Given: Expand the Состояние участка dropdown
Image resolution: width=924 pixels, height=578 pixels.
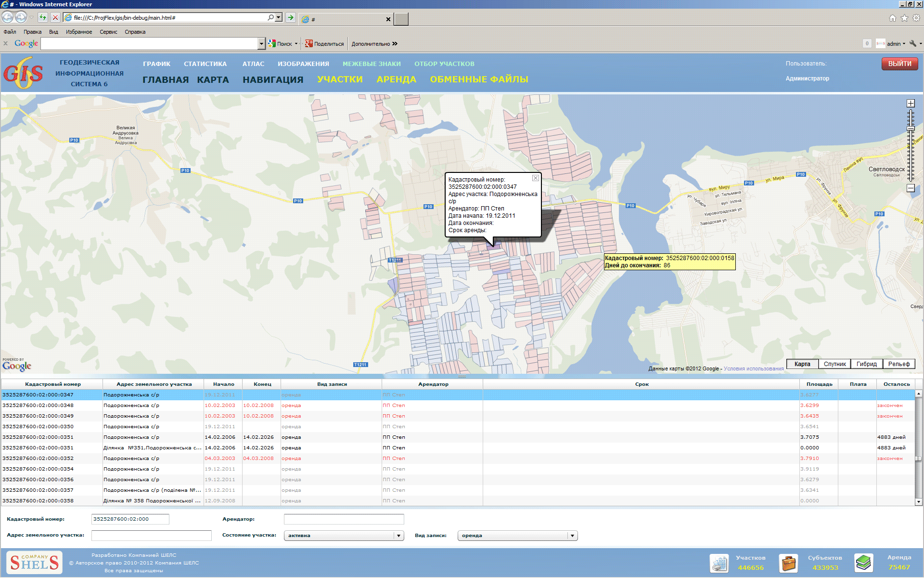Looking at the screenshot, I should [x=398, y=536].
